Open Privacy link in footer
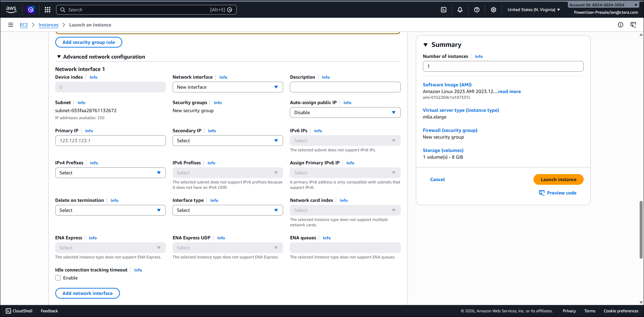This screenshot has height=317, width=644. coord(569,311)
